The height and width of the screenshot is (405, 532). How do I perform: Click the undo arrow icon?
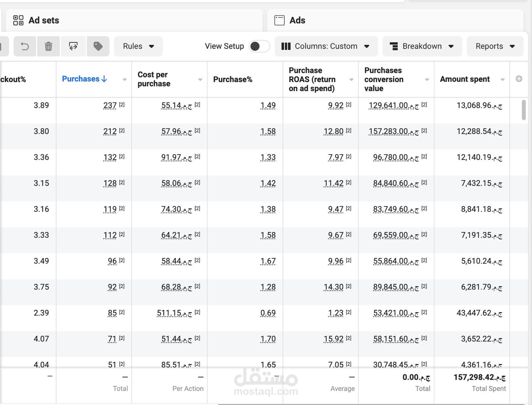coord(25,46)
